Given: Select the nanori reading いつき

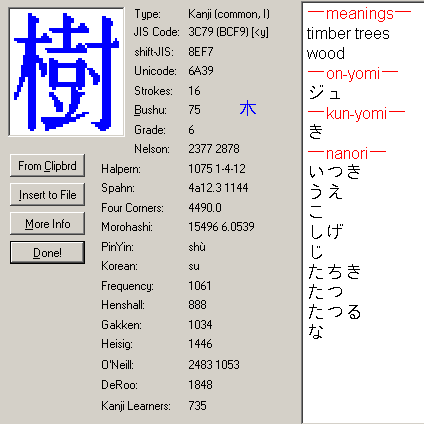Looking at the screenshot, I should pyautogui.click(x=334, y=172).
